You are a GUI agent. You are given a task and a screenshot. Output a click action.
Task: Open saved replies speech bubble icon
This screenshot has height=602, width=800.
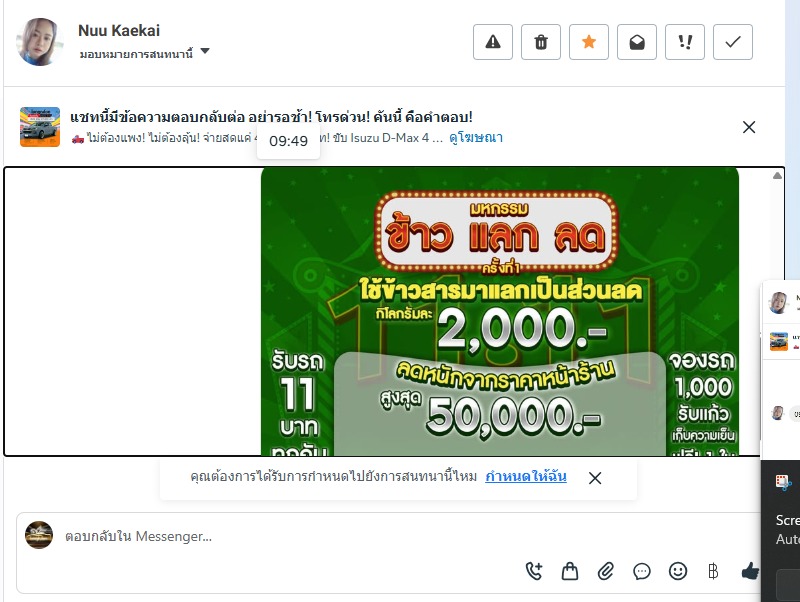(x=641, y=571)
